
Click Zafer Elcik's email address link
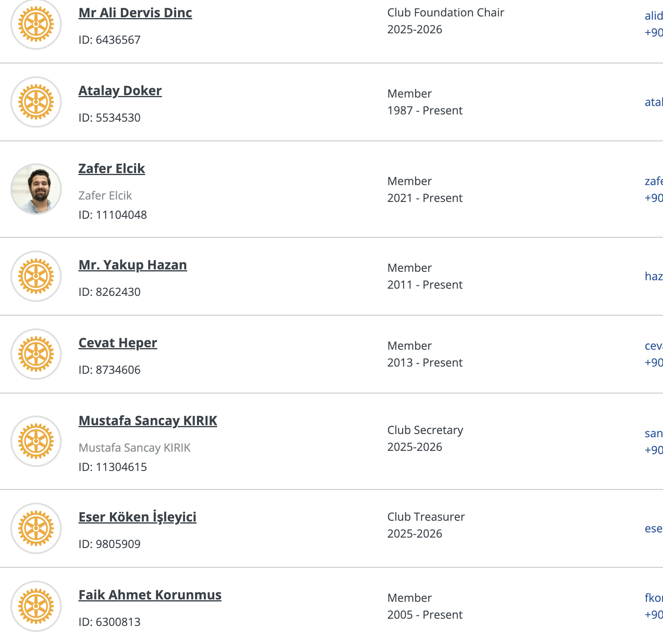click(x=654, y=181)
